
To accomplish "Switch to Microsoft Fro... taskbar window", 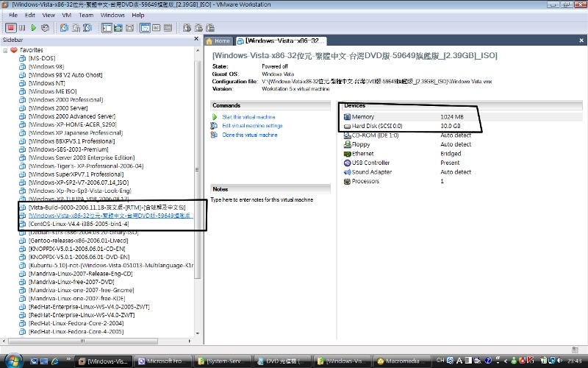I will (162, 361).
